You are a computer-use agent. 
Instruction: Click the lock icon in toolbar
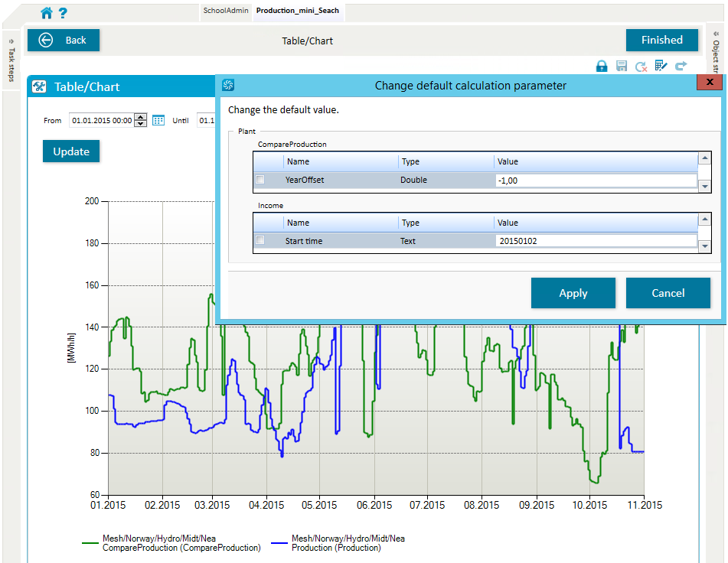602,67
